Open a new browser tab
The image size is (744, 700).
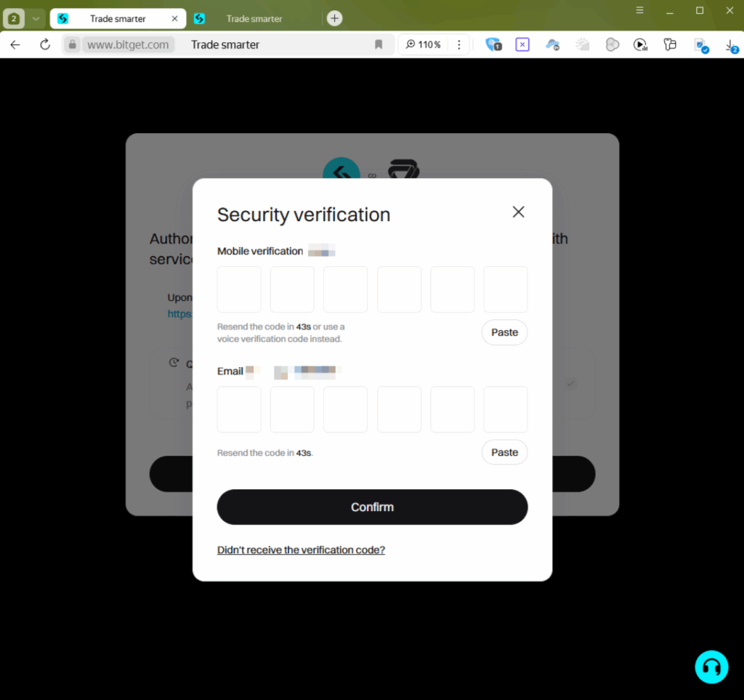334,18
